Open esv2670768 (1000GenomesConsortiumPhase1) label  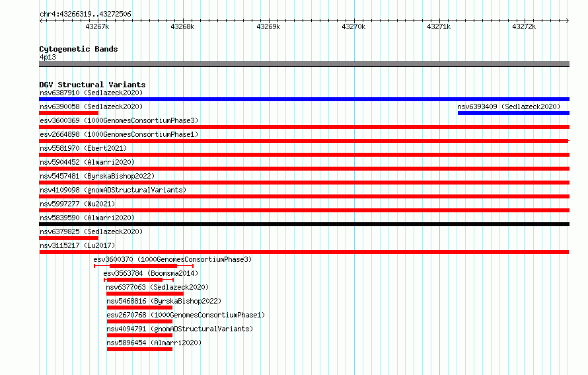pos(186,315)
